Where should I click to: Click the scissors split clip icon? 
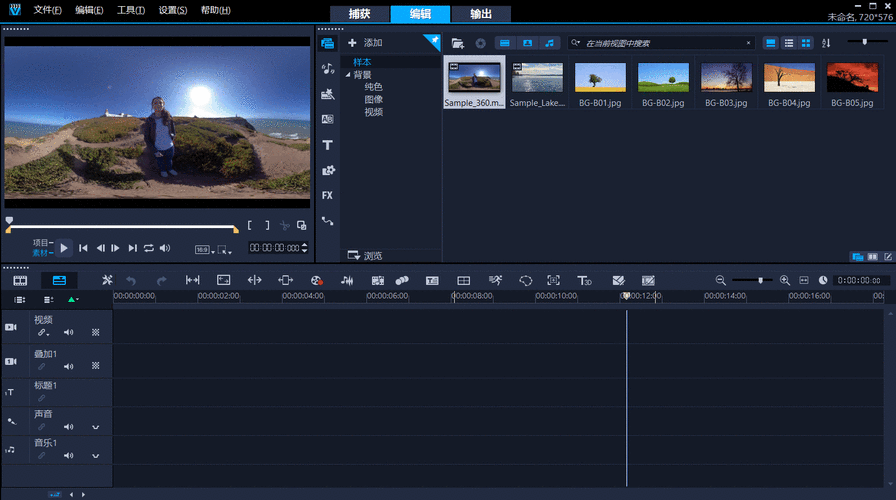click(285, 226)
